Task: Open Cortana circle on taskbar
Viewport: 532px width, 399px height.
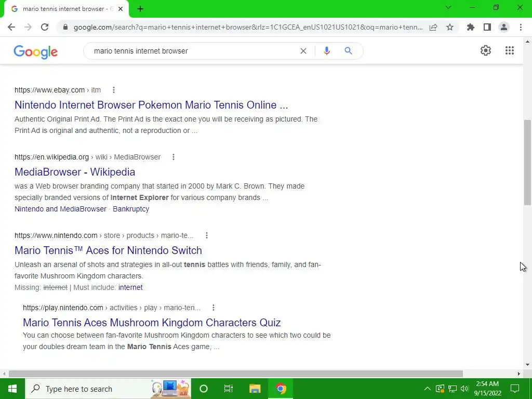Action: click(x=204, y=389)
